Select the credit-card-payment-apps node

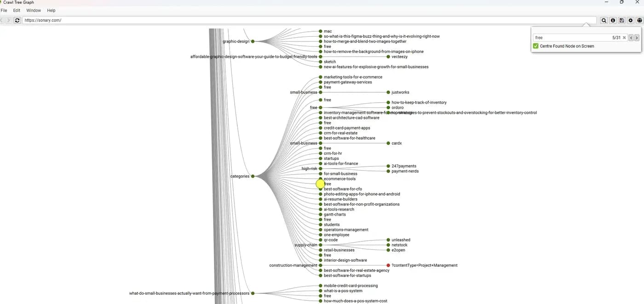[347, 128]
